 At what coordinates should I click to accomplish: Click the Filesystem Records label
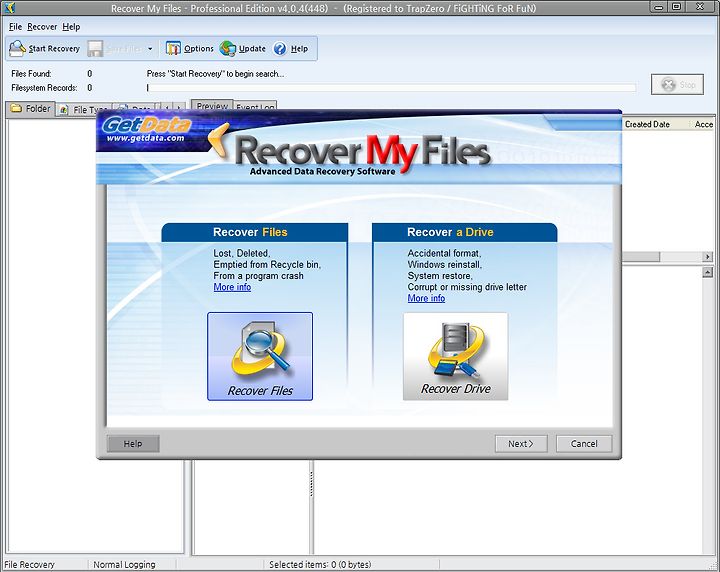coord(44,88)
